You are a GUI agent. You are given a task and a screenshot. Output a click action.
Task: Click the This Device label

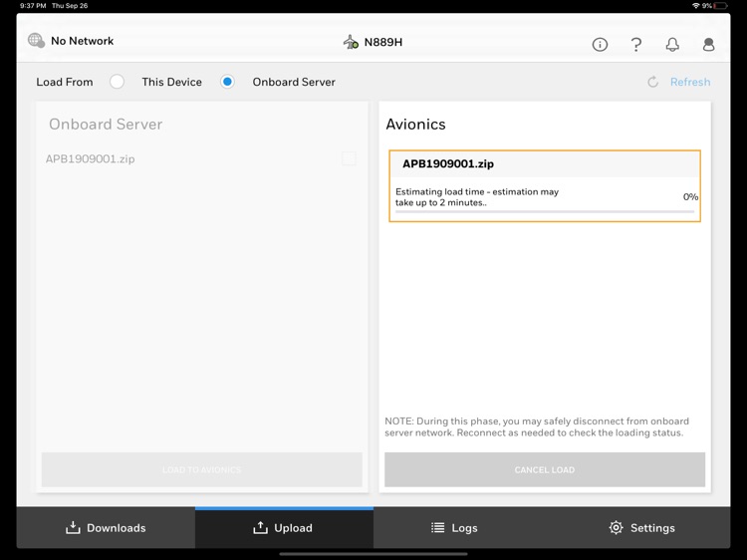tap(171, 82)
